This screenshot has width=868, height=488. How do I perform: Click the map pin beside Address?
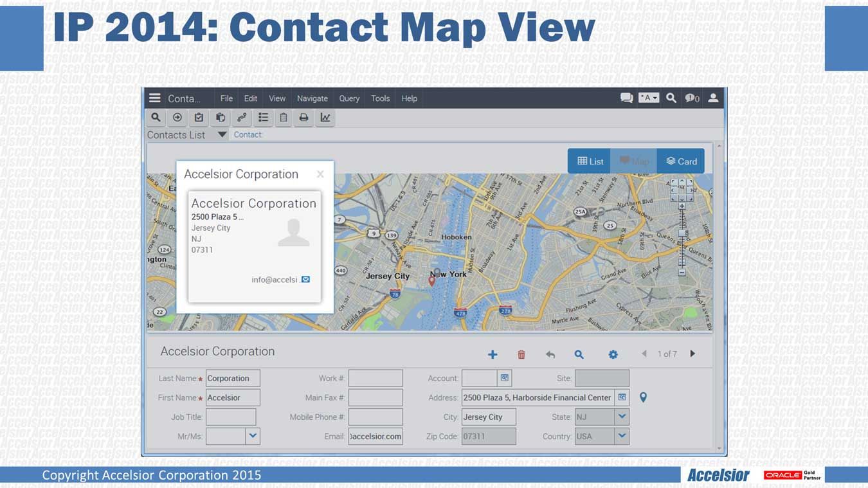643,397
